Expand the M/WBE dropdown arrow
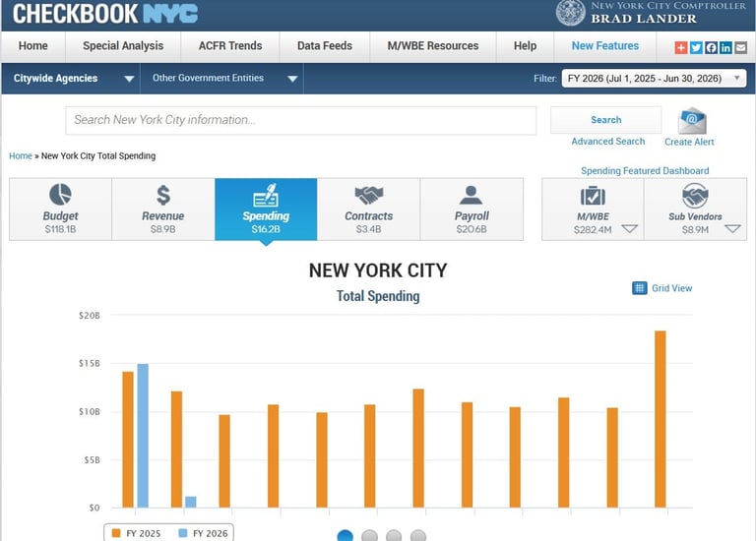This screenshot has height=541, width=756. [630, 228]
